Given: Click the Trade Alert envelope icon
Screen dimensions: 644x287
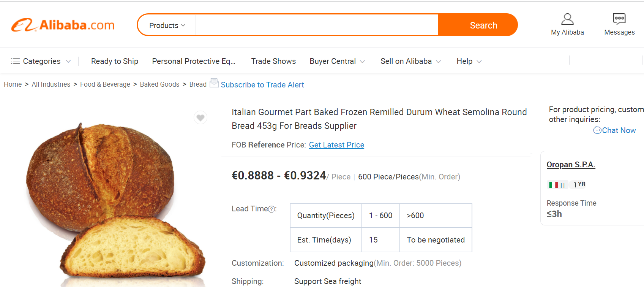Looking at the screenshot, I should 214,83.
